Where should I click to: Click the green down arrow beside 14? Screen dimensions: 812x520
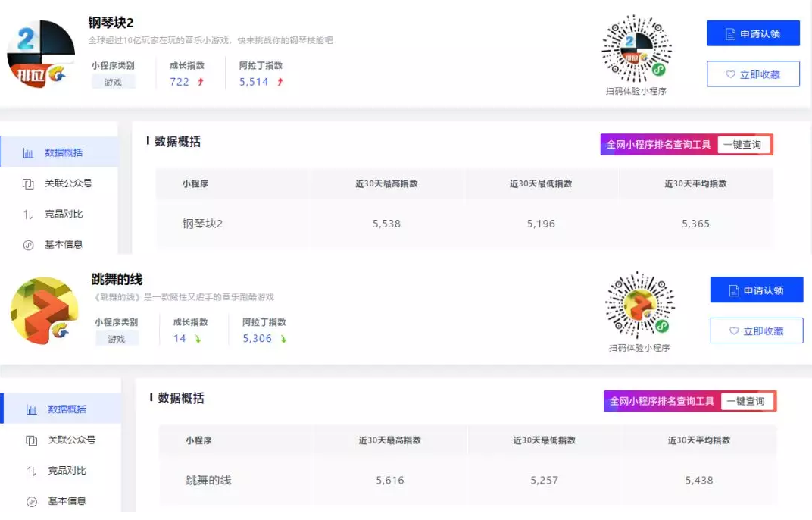[x=198, y=339]
